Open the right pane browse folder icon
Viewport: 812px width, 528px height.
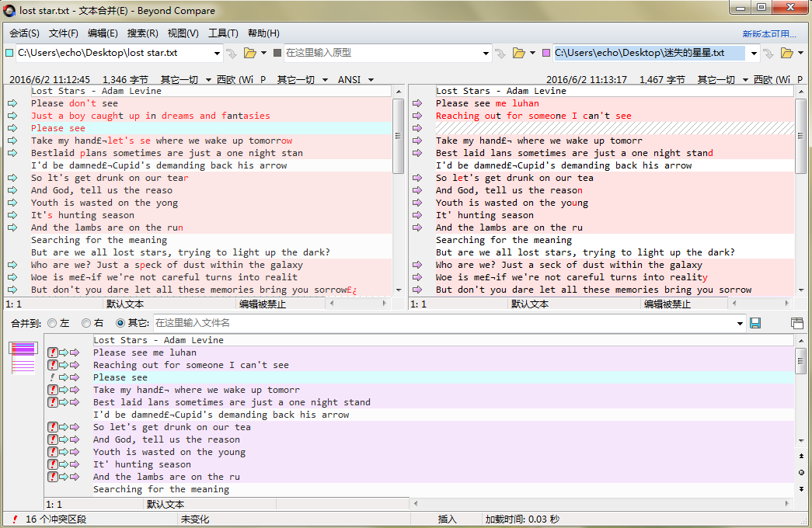786,53
